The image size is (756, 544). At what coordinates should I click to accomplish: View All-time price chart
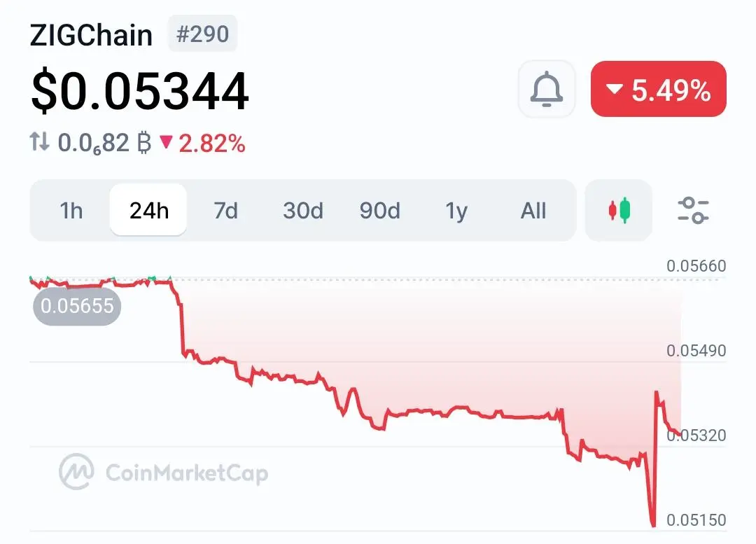(x=533, y=211)
